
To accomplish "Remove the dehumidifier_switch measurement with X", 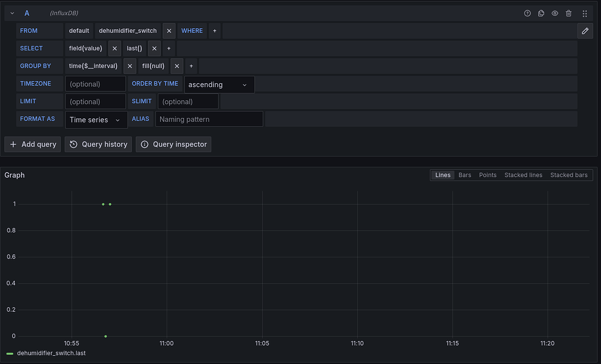I will [169, 31].
